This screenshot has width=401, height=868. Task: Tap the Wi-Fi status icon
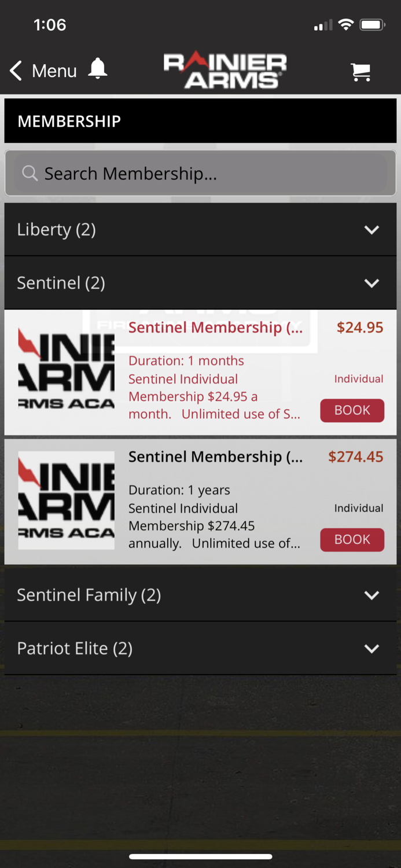(x=346, y=24)
